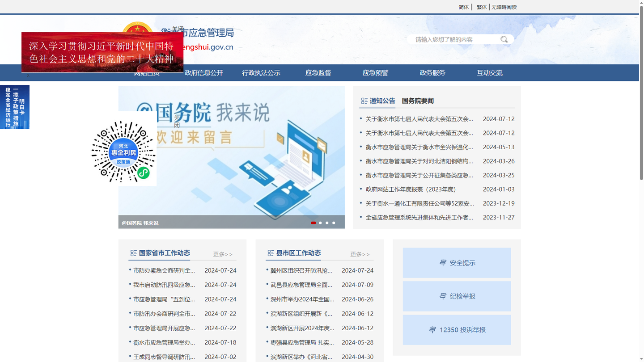Click the 安全提示 signpost icon

point(443,263)
